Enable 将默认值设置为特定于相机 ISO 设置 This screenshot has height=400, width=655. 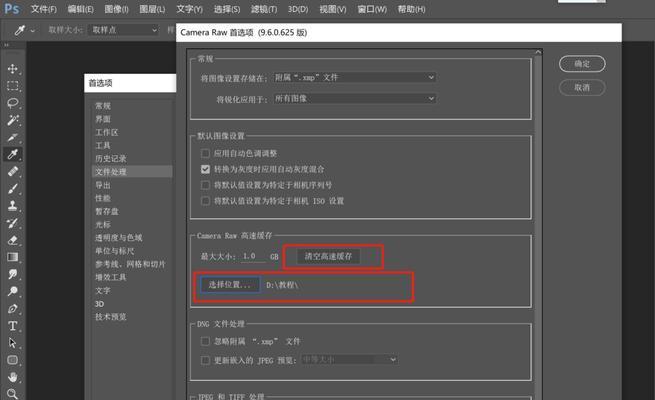pos(205,201)
